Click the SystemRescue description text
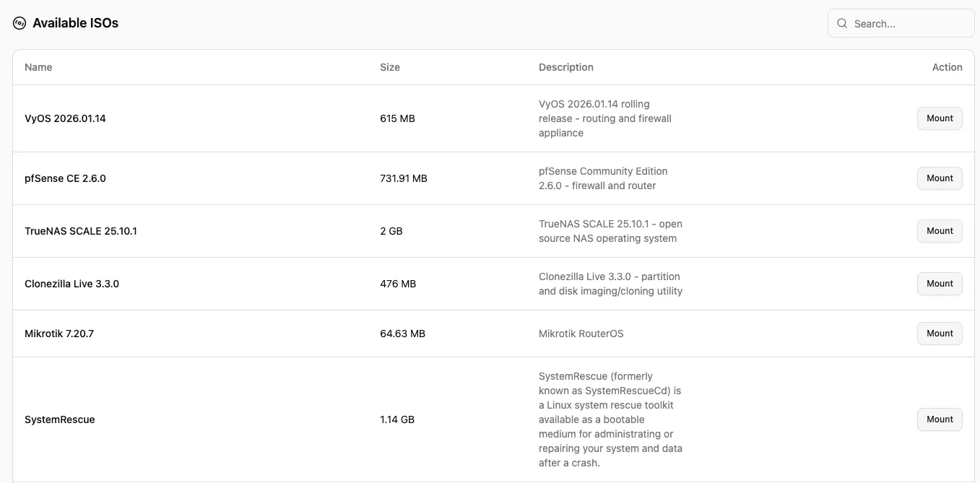 (x=610, y=419)
